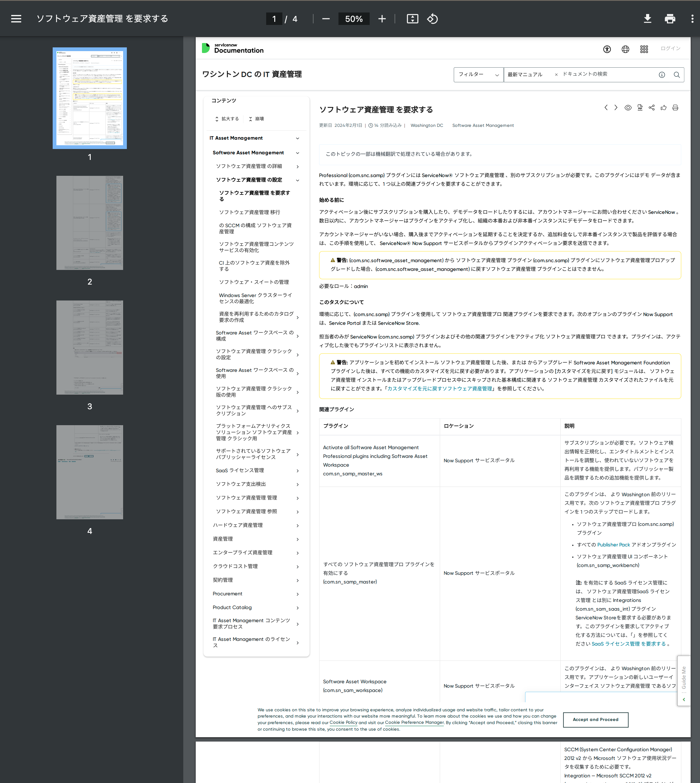Zoom out with the minus icon
The height and width of the screenshot is (783, 700).
point(326,19)
